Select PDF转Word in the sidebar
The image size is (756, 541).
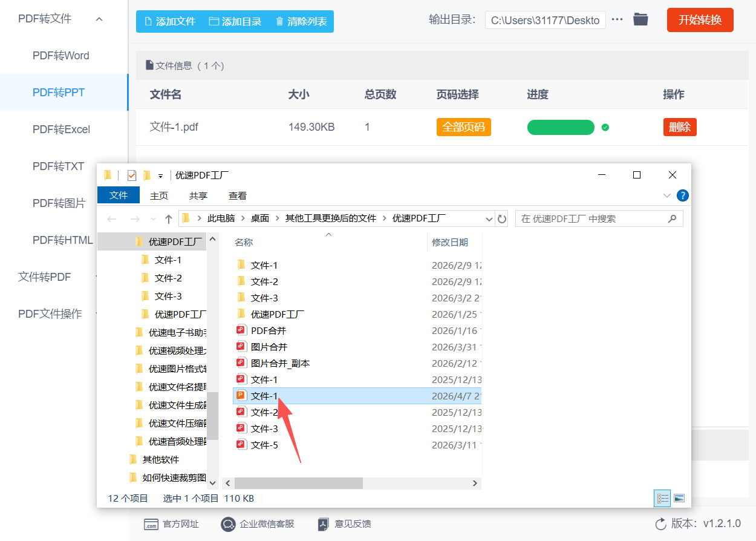click(x=60, y=56)
